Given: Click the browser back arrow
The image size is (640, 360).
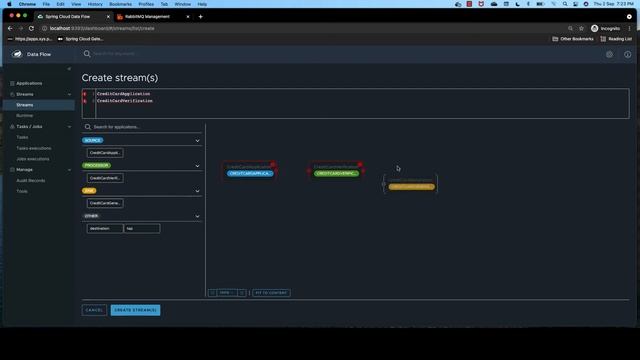Looking at the screenshot, I should (10, 28).
